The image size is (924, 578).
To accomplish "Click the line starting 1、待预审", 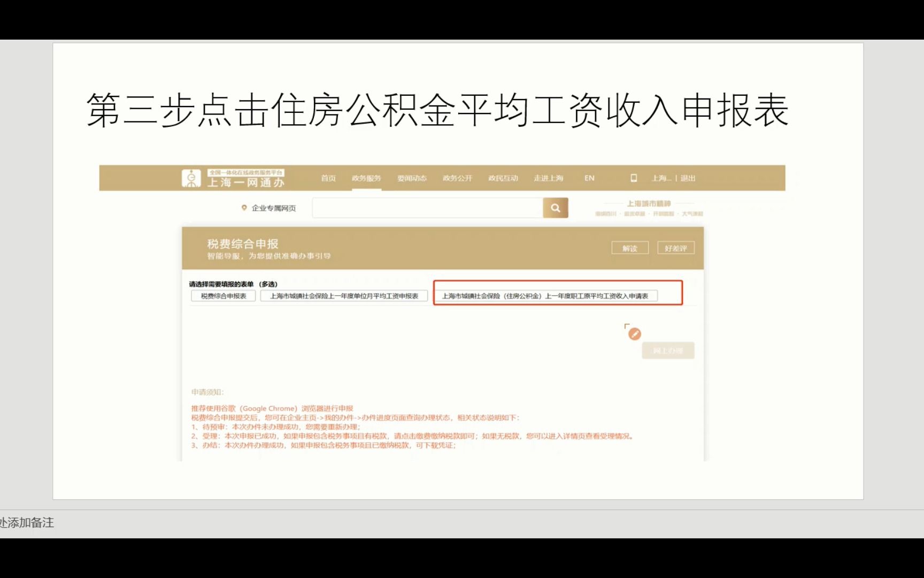I will pyautogui.click(x=276, y=427).
